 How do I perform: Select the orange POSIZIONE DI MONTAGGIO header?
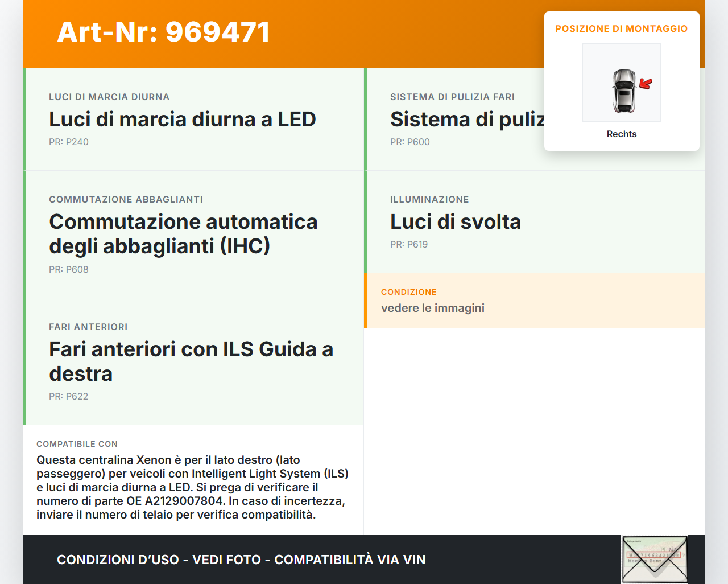[621, 28]
